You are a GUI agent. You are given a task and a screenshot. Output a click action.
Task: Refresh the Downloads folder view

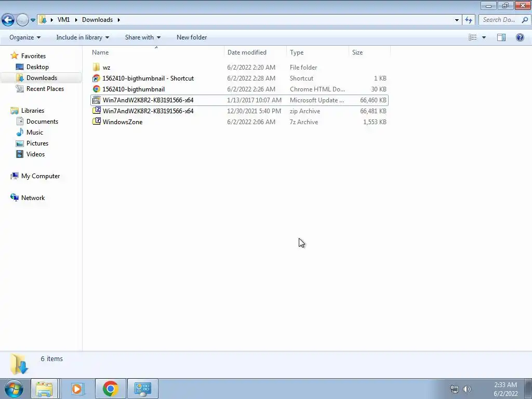469,20
